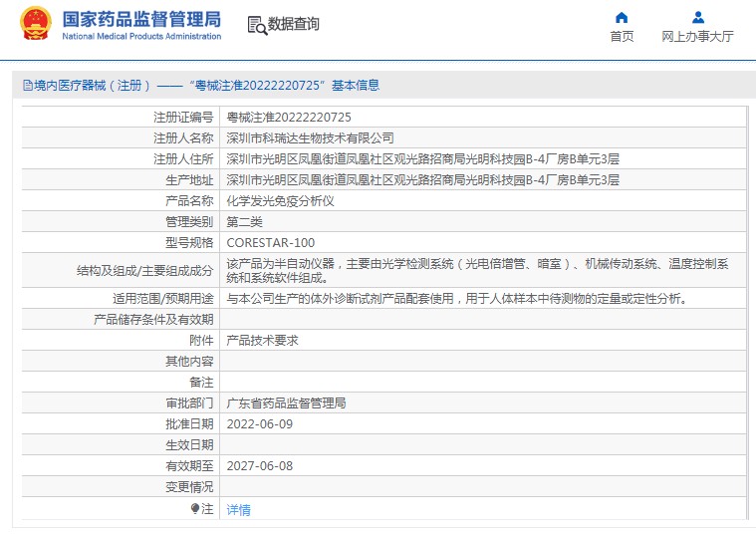Click the 注册人住所 row label

(x=183, y=159)
